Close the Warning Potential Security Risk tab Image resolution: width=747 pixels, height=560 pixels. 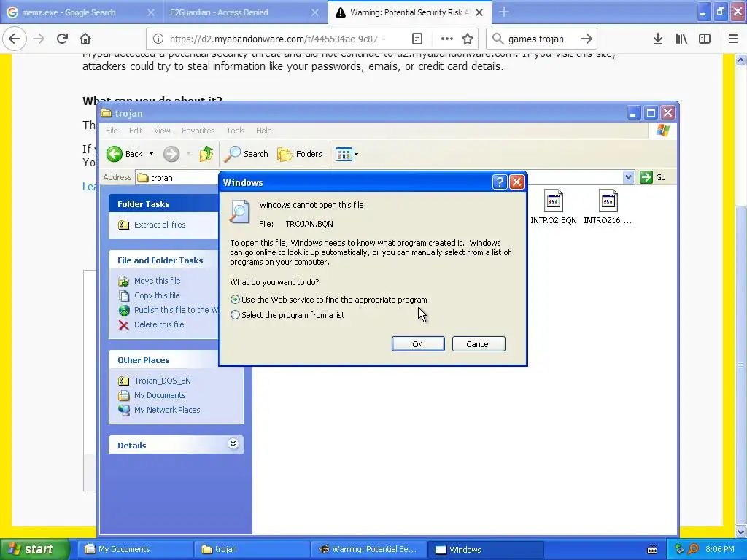click(479, 12)
